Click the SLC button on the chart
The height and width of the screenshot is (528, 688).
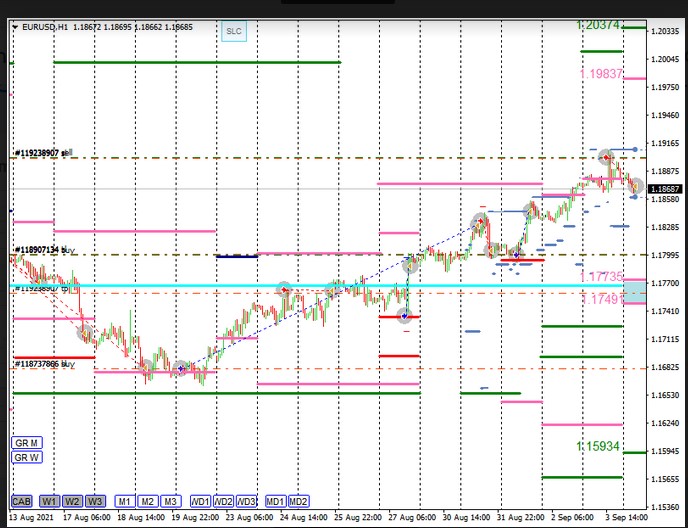click(x=234, y=31)
